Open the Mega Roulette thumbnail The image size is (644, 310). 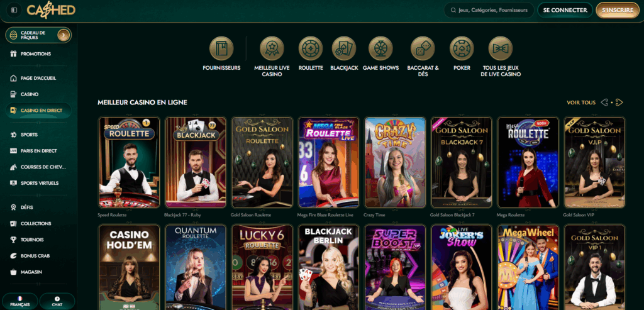point(528,162)
